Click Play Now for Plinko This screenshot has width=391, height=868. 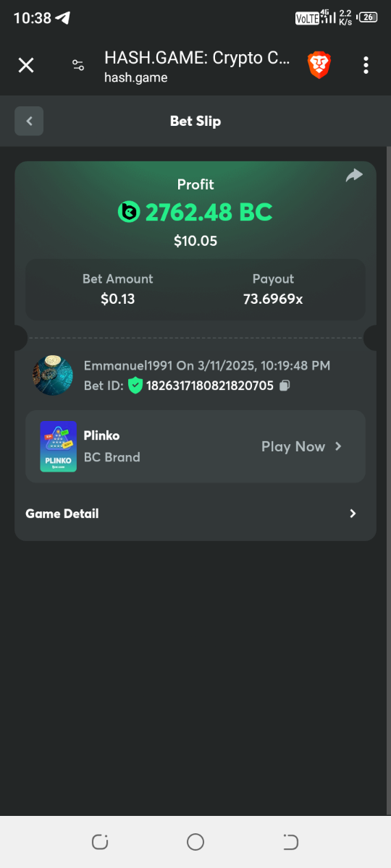(x=293, y=446)
